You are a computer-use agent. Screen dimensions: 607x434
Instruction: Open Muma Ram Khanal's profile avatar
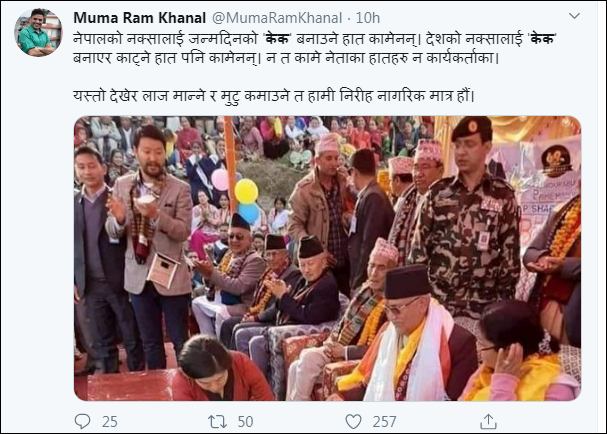38,32
